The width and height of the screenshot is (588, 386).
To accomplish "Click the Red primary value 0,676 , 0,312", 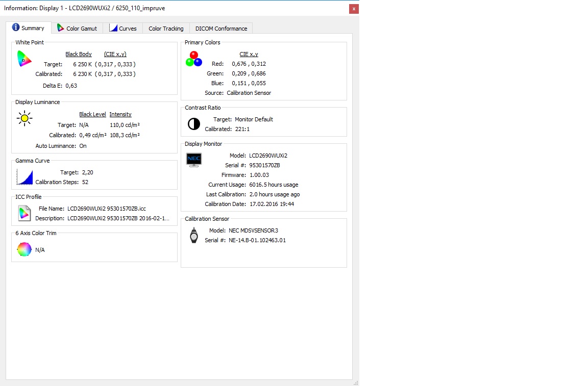I will [249, 64].
